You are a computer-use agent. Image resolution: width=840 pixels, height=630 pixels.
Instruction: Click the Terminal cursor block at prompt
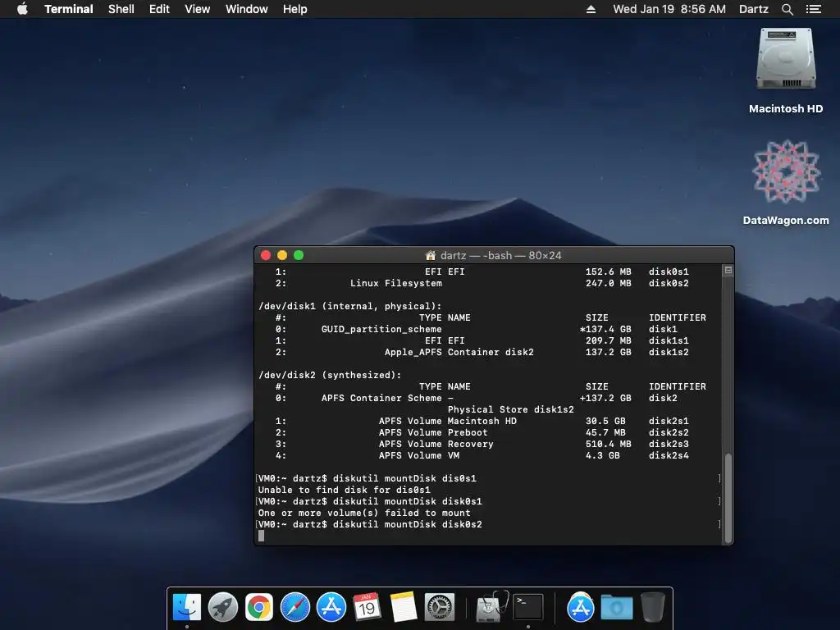coord(262,536)
